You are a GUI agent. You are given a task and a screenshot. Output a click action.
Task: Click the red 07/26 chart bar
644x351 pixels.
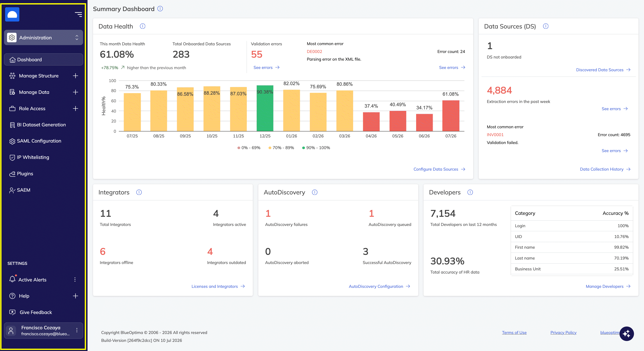pyautogui.click(x=451, y=116)
